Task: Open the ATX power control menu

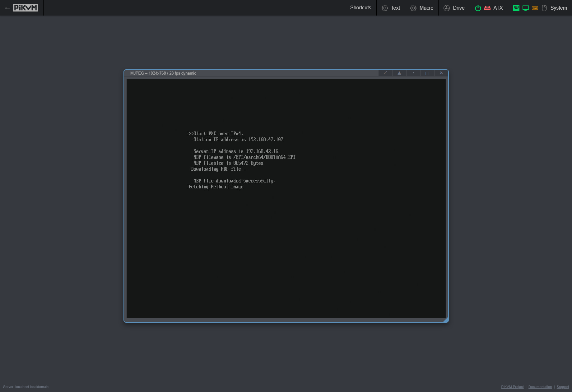Action: point(498,8)
